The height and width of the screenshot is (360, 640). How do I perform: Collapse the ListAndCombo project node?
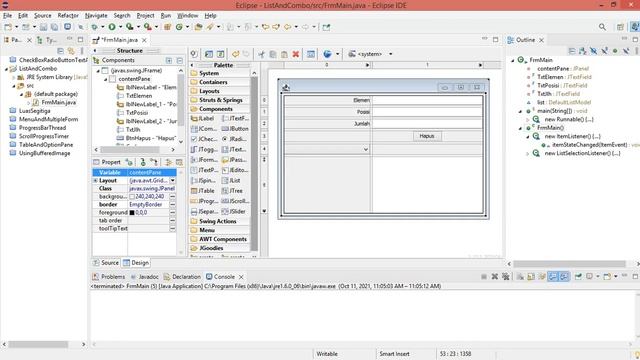(x=6, y=69)
